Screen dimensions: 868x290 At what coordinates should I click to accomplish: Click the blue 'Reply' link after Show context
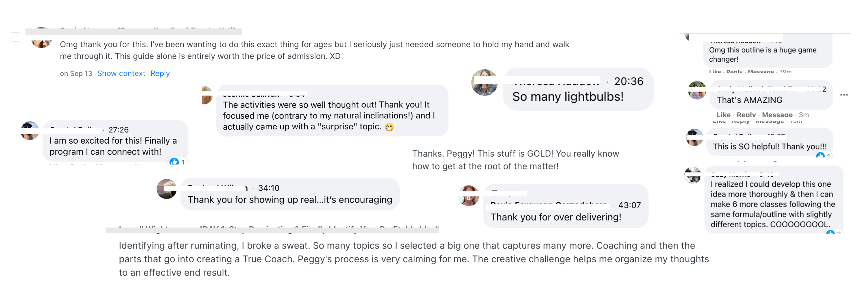(x=160, y=73)
